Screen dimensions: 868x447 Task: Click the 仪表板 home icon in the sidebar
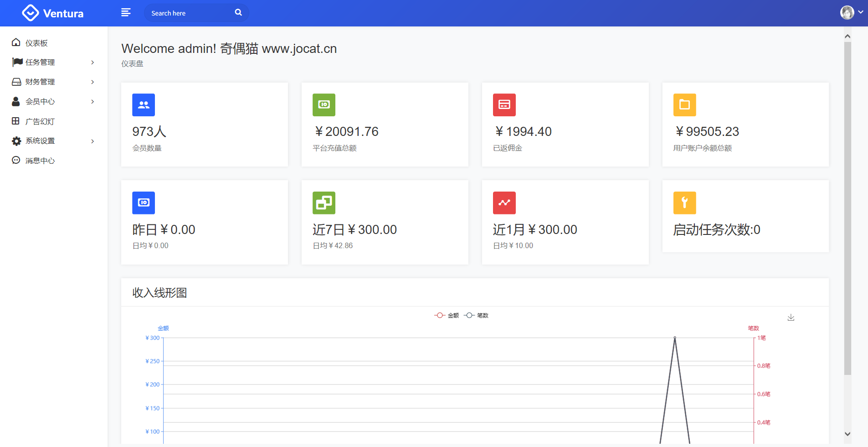[x=16, y=42]
